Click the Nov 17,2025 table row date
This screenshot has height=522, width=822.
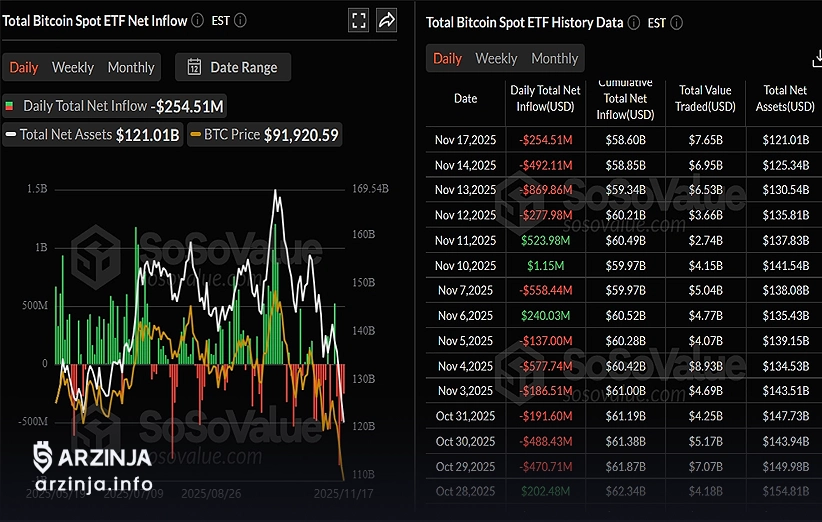click(x=465, y=139)
